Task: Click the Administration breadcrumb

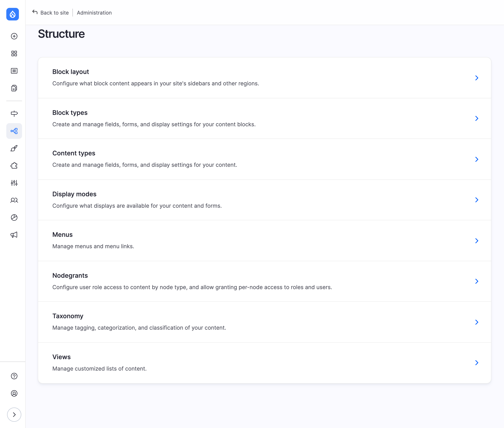Action: 94,13
